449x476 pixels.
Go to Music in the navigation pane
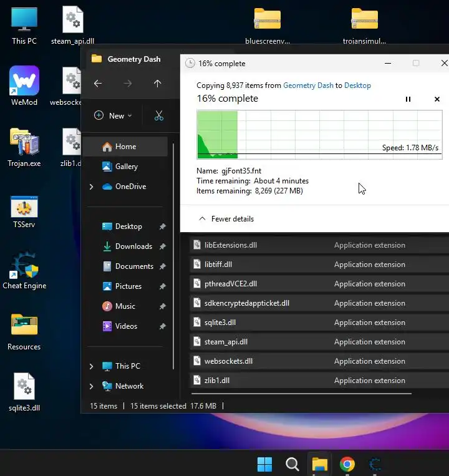click(119, 306)
